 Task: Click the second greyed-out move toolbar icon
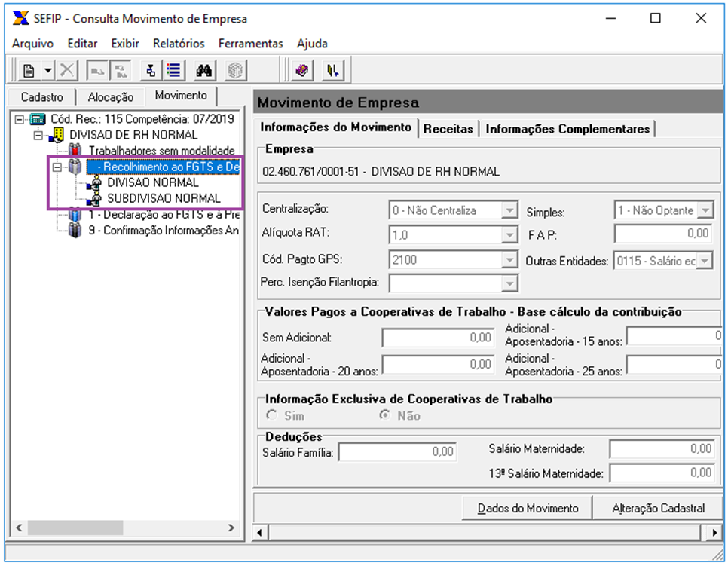point(121,71)
